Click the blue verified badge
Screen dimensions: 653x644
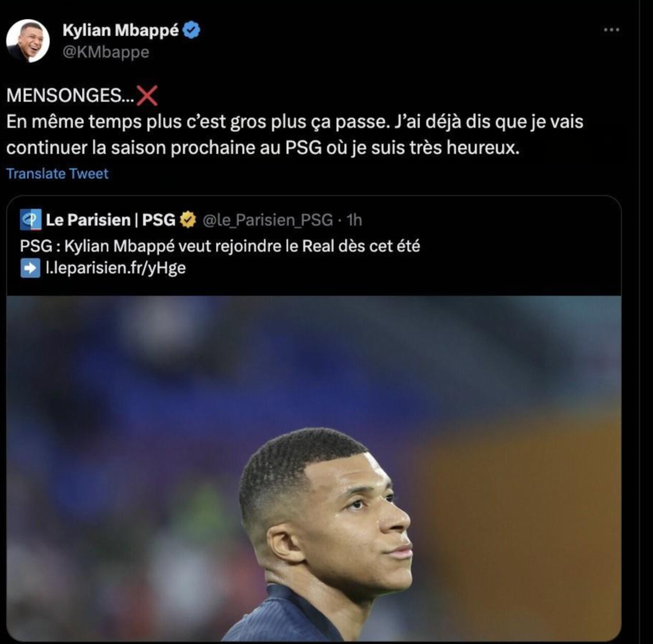192,31
